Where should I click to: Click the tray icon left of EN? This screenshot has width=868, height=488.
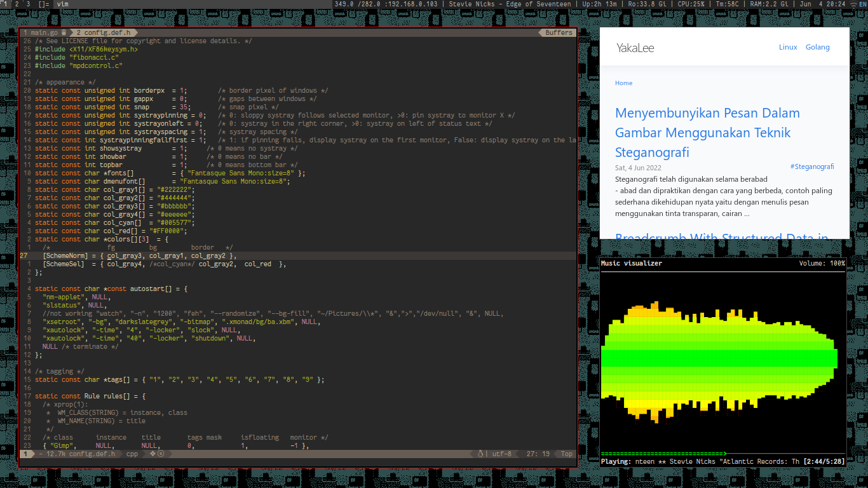point(853,4)
